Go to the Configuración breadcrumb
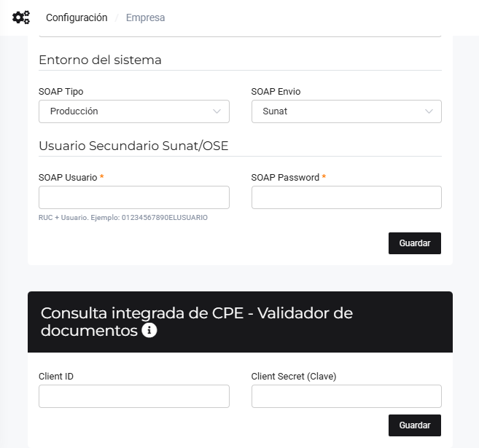 pos(77,17)
